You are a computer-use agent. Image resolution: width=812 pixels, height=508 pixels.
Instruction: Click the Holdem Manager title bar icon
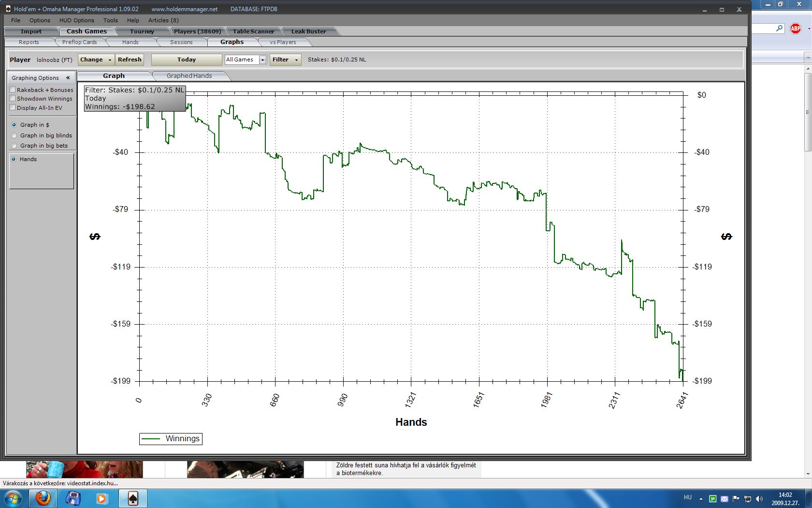pos(8,9)
